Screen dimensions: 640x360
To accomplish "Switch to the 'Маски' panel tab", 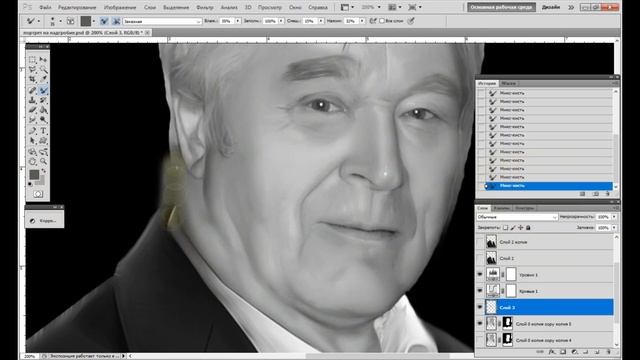I will coord(508,83).
